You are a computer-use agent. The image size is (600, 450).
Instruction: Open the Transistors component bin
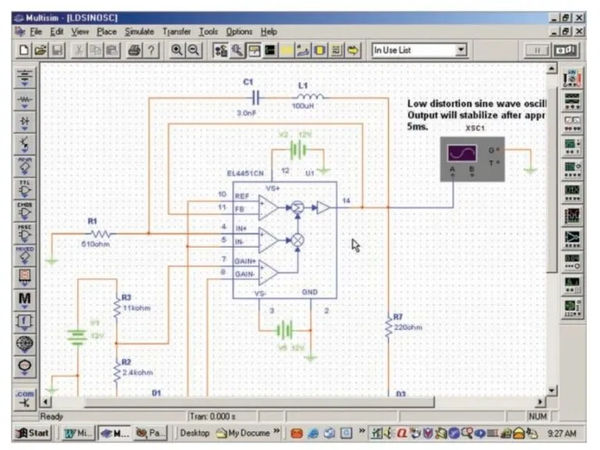[x=25, y=144]
